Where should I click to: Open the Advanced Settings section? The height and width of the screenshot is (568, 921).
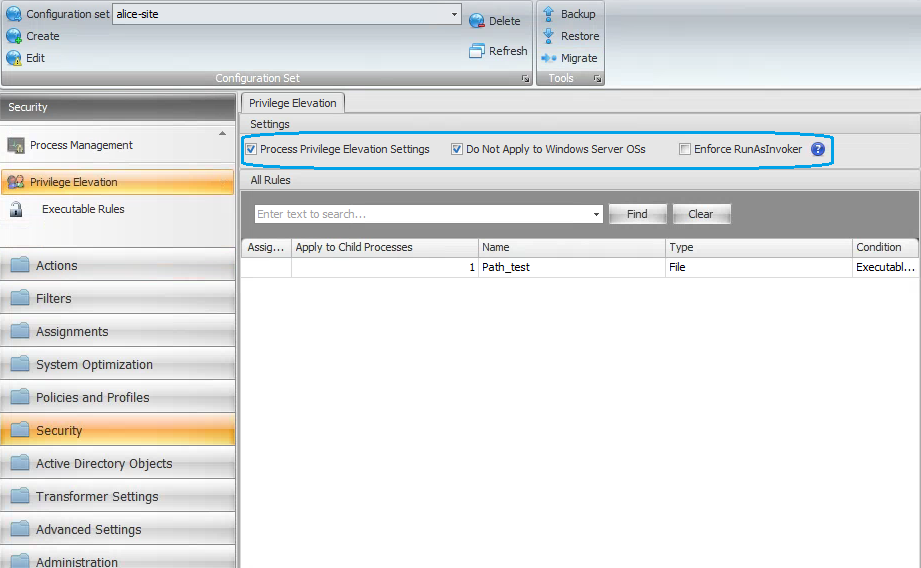click(117, 529)
